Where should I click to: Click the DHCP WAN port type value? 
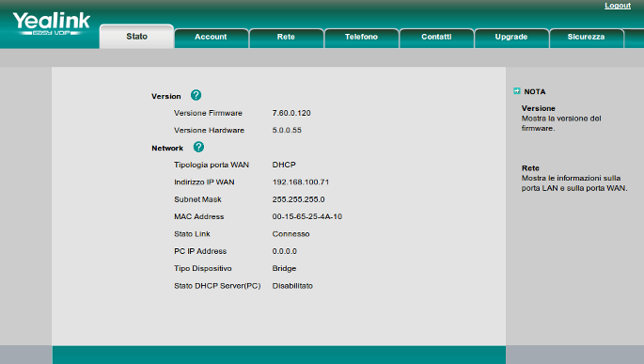(284, 165)
